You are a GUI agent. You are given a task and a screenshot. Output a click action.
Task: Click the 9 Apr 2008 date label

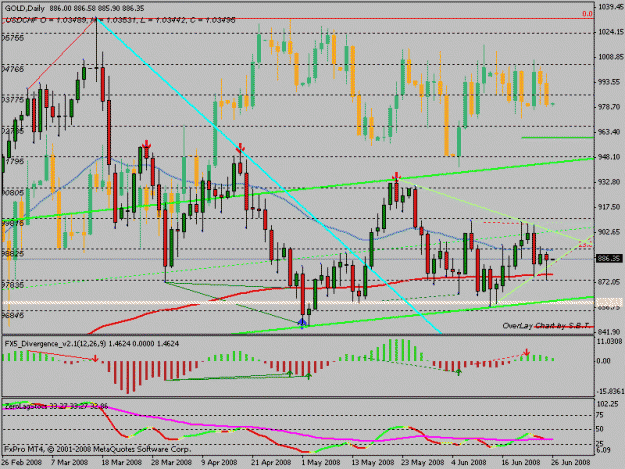click(x=219, y=462)
